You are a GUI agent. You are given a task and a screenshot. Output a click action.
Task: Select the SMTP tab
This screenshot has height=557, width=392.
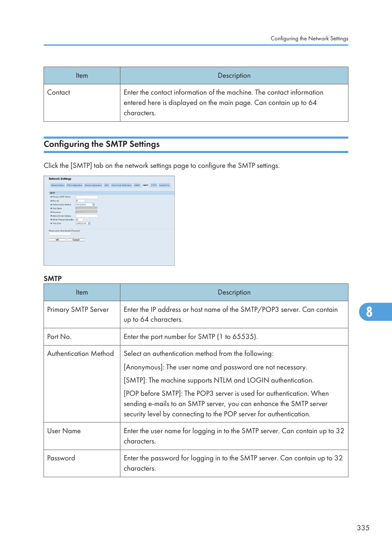(x=145, y=185)
